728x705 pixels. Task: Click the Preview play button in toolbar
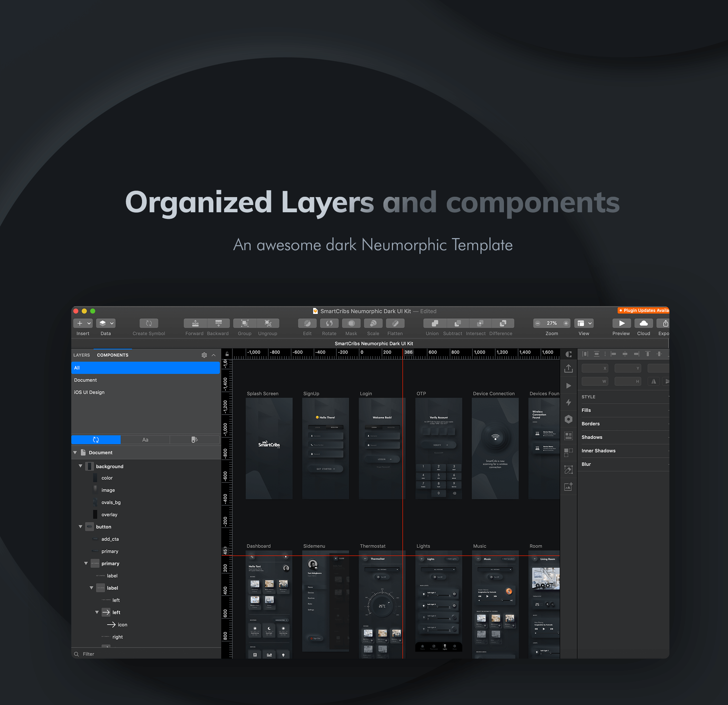[x=621, y=323]
